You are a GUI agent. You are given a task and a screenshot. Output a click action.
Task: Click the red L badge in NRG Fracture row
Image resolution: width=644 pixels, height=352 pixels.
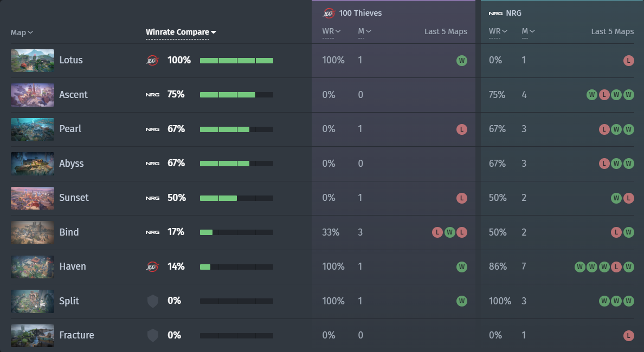click(628, 335)
